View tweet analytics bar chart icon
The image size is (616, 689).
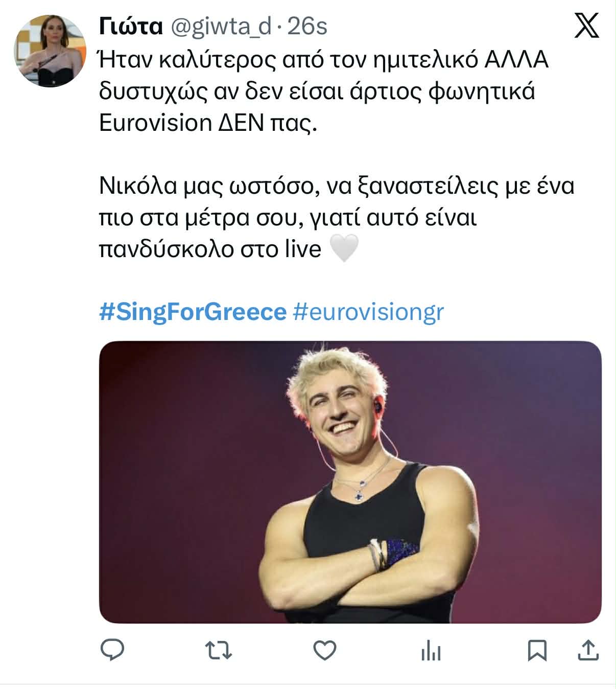click(431, 652)
